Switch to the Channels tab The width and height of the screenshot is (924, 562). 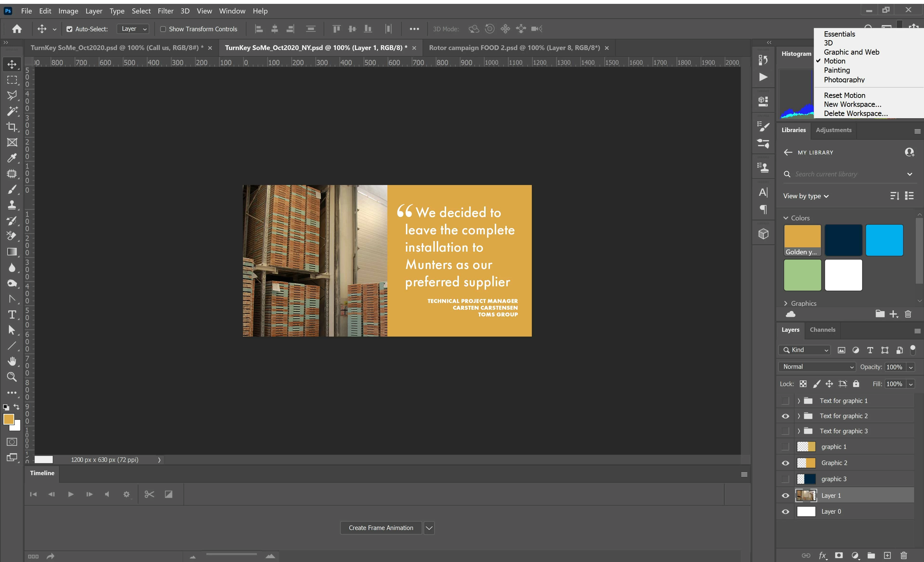pos(822,330)
